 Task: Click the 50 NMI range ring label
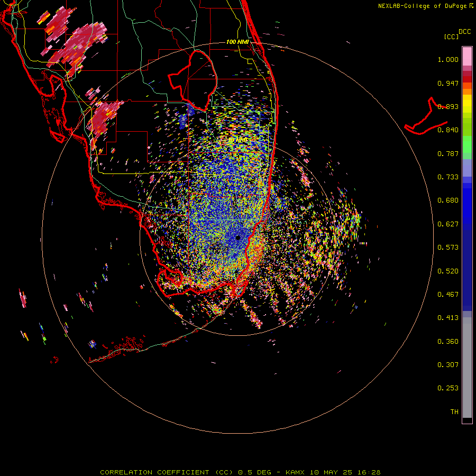click(237, 140)
